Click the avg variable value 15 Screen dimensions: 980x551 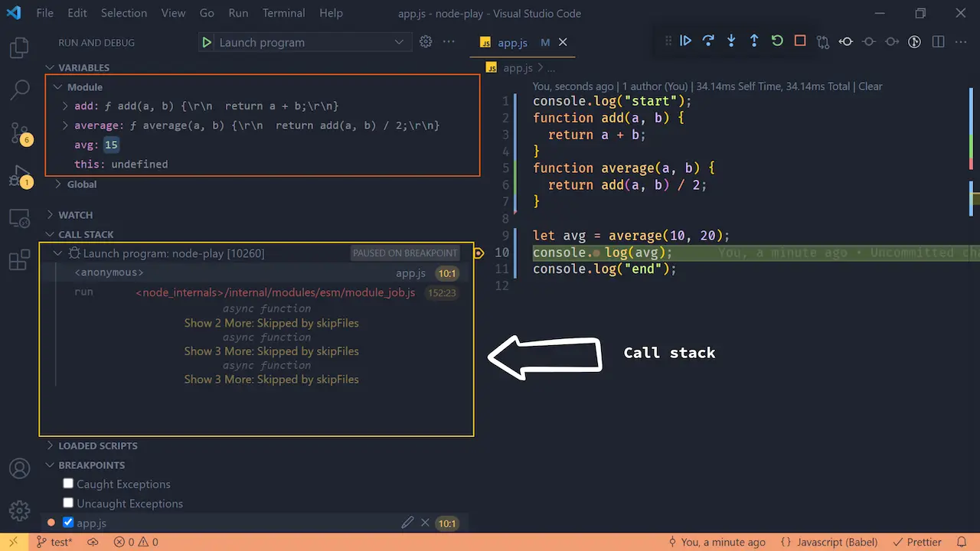click(112, 145)
